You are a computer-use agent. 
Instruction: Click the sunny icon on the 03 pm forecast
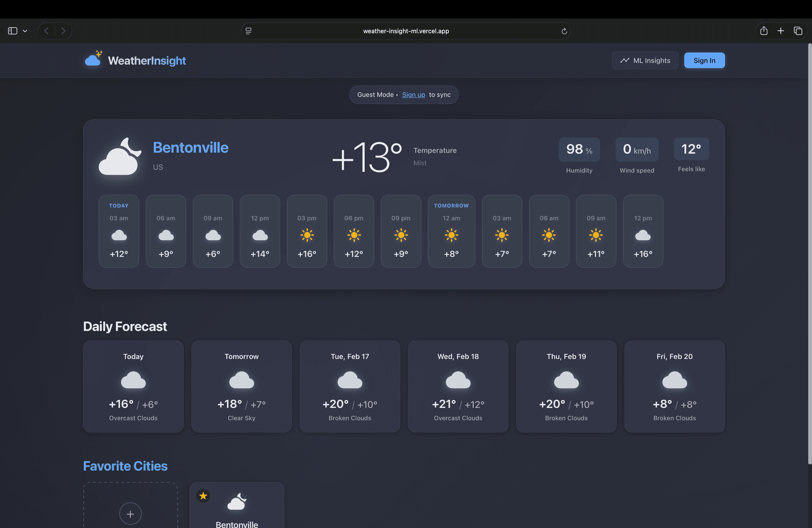click(x=307, y=235)
